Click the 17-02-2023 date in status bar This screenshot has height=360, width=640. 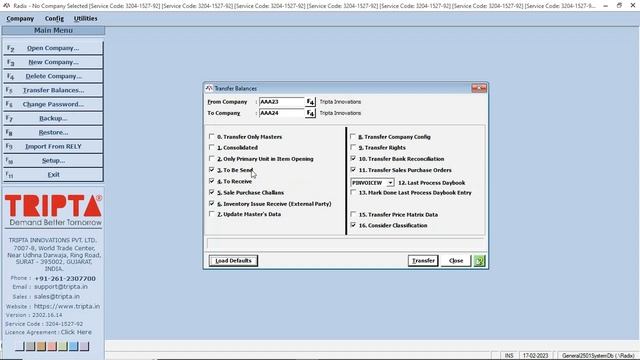point(535,356)
